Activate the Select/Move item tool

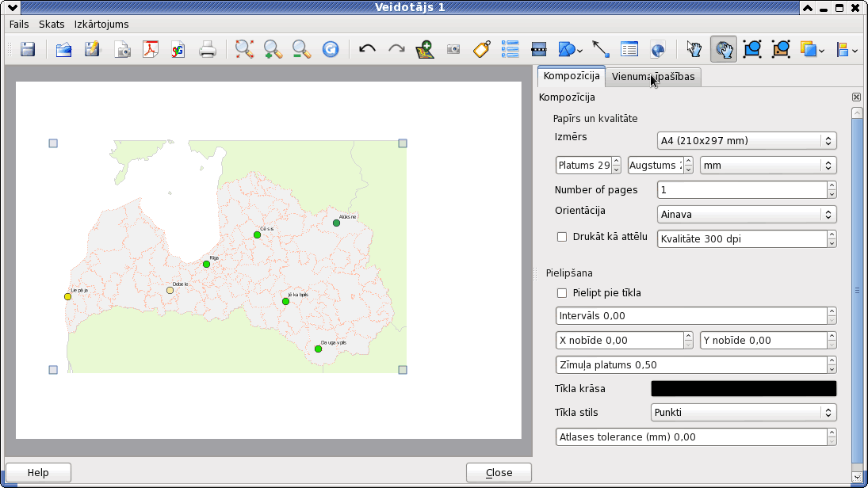coord(694,50)
